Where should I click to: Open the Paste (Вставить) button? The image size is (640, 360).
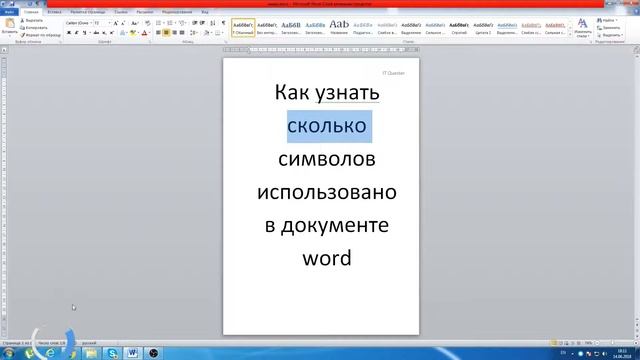[9, 26]
